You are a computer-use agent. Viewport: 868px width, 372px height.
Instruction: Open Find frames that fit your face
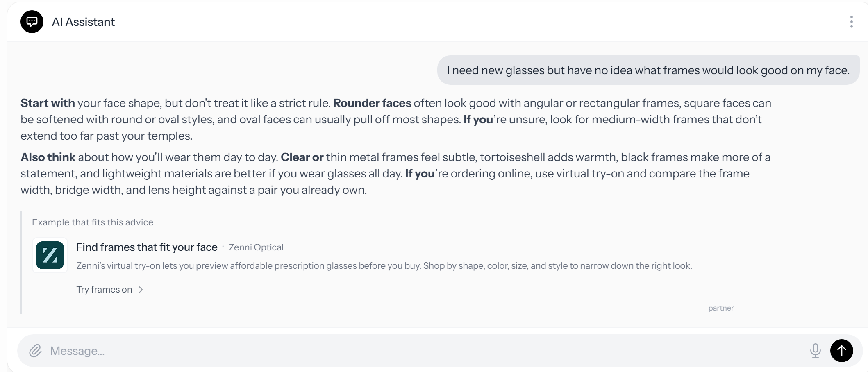tap(147, 247)
